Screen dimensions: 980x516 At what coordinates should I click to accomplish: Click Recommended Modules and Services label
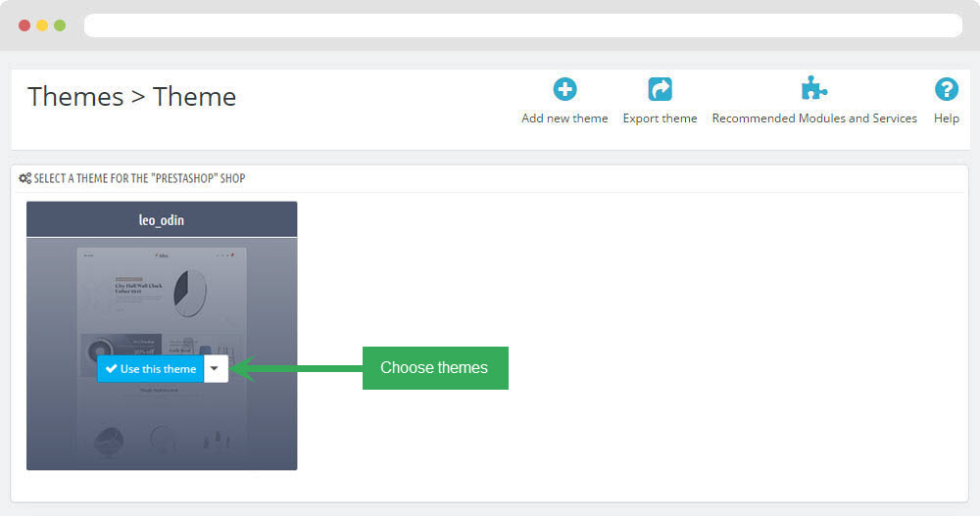814,118
